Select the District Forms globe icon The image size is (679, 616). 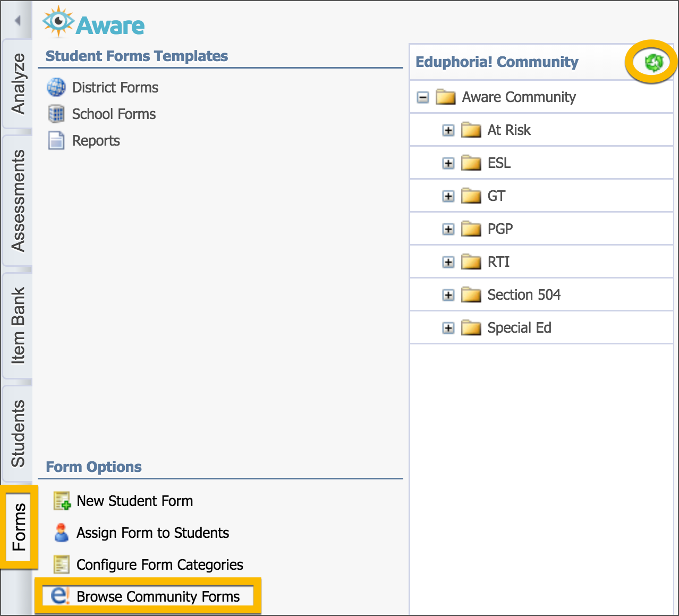[x=56, y=87]
